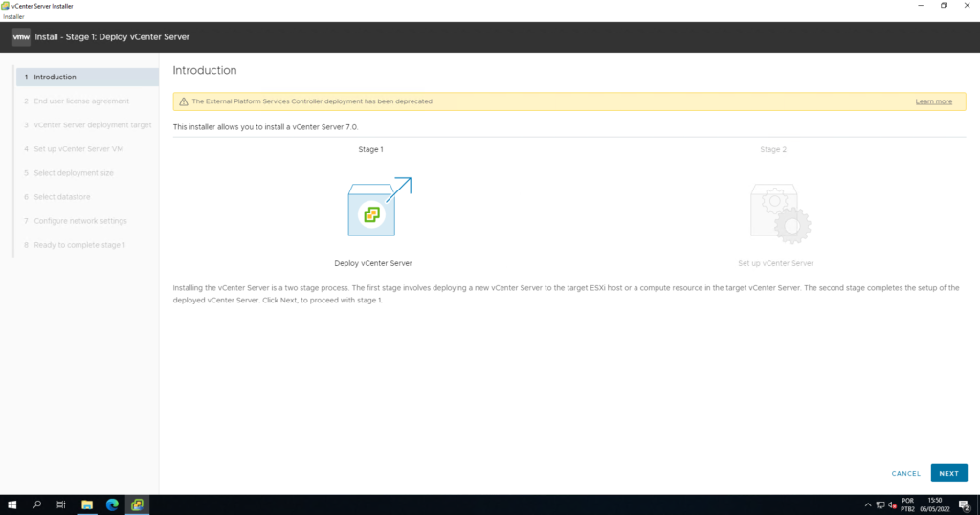
Task: Click the POR PTB2 language indicator
Action: pyautogui.click(x=907, y=505)
